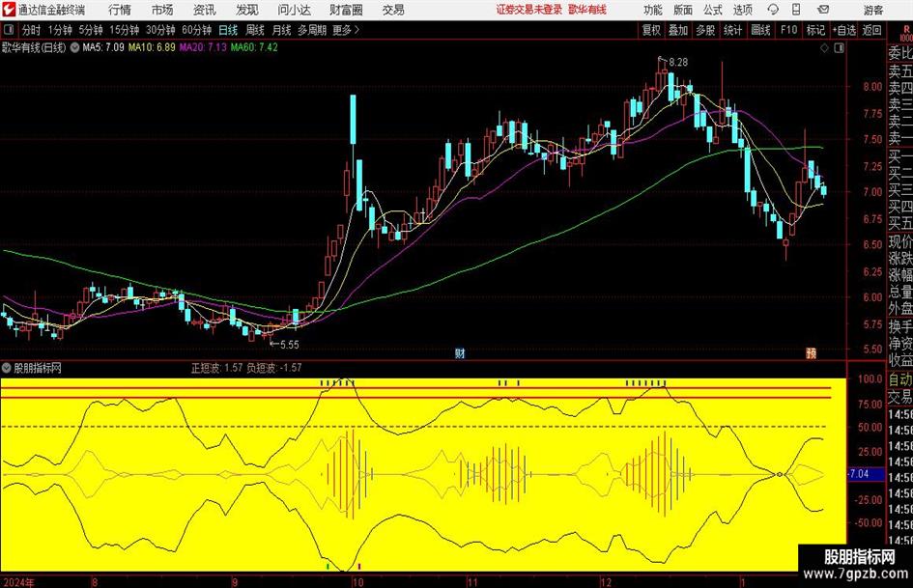
Task: Click the 多股 multi-stock button
Action: (705, 30)
